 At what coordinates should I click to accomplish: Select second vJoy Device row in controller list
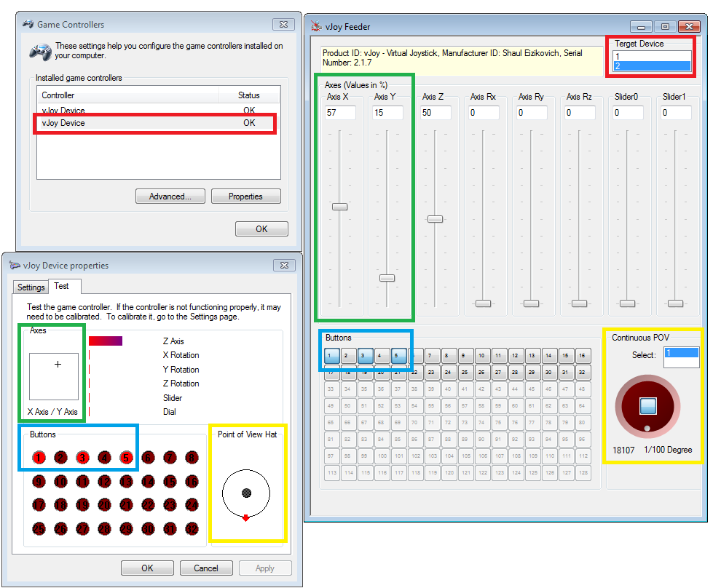158,123
